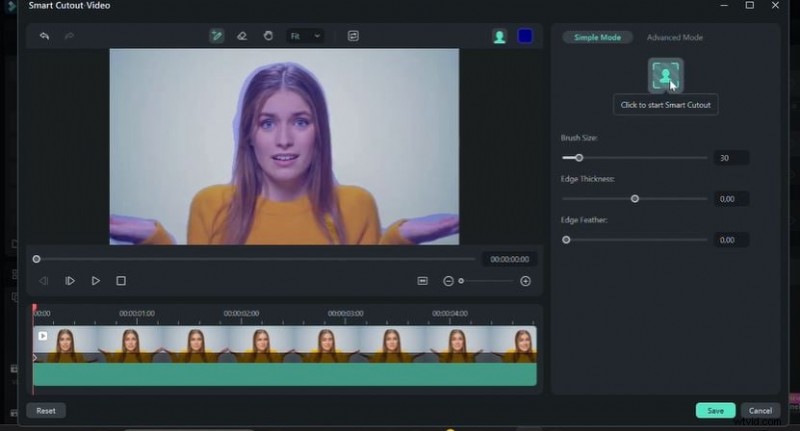Click the red playhead marker
The width and height of the screenshot is (800, 431).
click(x=34, y=308)
